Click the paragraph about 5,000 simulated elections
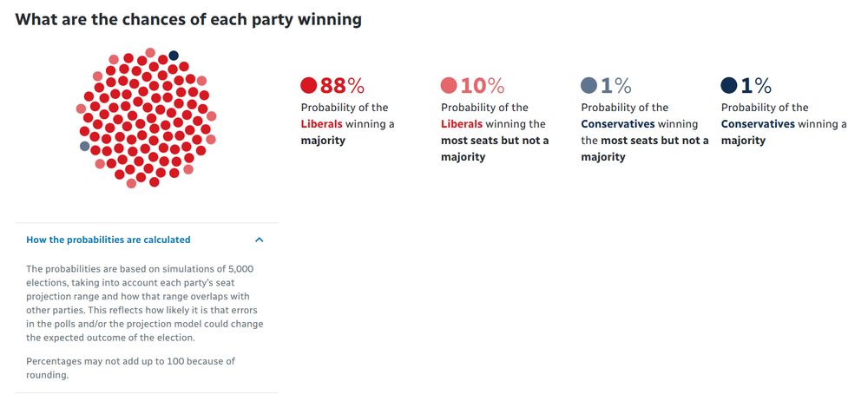Screen dimensions: 868x408 click(144, 303)
